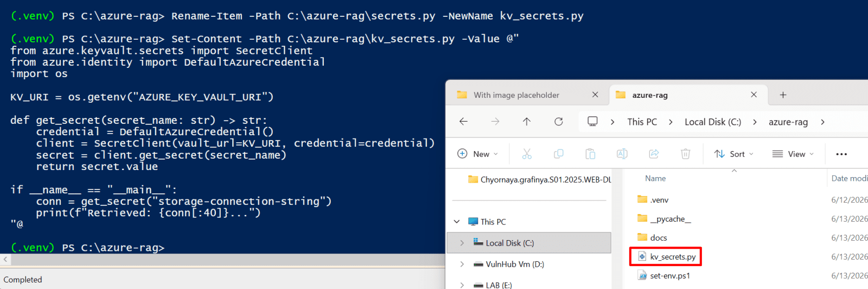The width and height of the screenshot is (868, 289).
Task: Open the See more three-dots menu
Action: click(x=841, y=154)
